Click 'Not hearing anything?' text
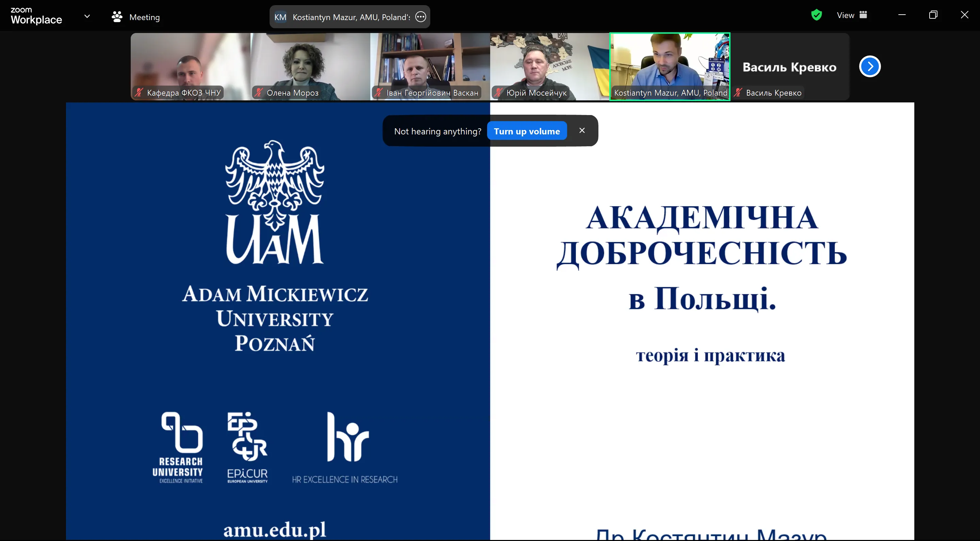 coord(437,132)
